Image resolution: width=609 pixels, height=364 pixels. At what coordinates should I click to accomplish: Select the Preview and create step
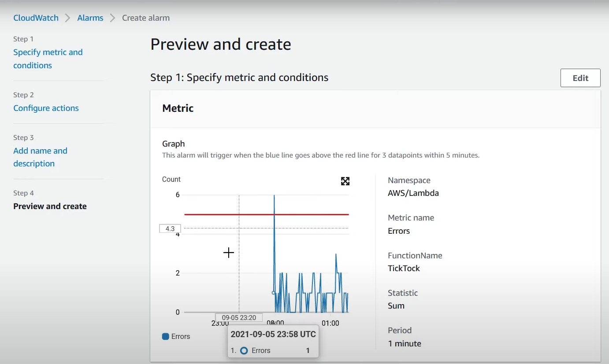coord(50,206)
